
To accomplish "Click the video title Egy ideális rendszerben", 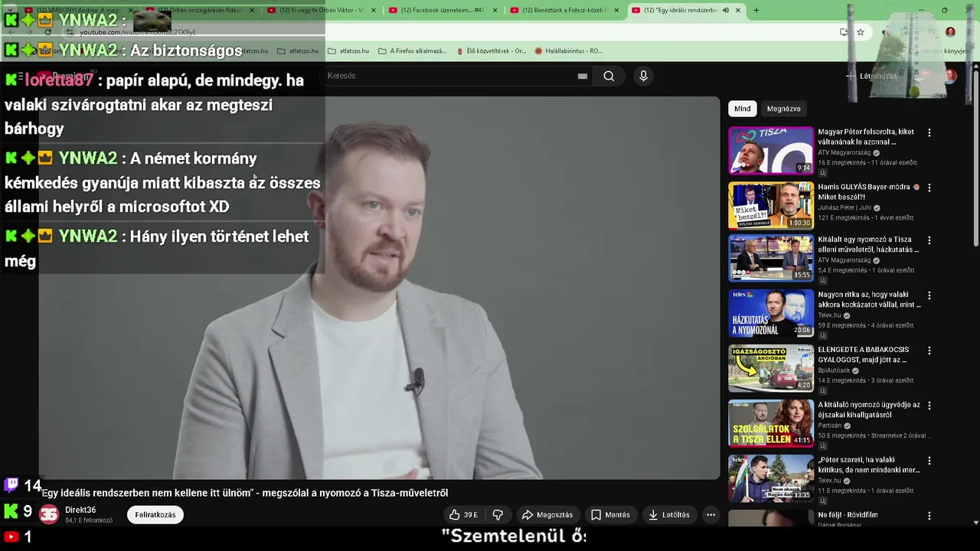I will [245, 493].
